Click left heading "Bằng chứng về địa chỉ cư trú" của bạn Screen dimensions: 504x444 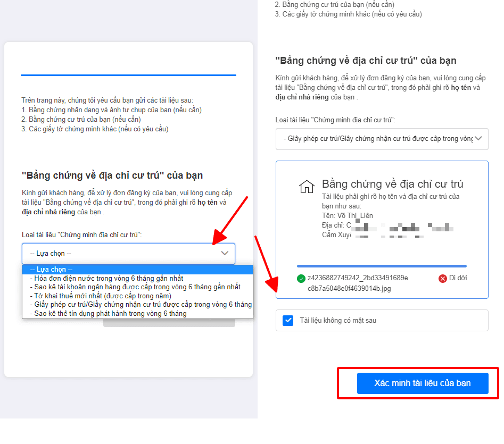click(x=112, y=175)
